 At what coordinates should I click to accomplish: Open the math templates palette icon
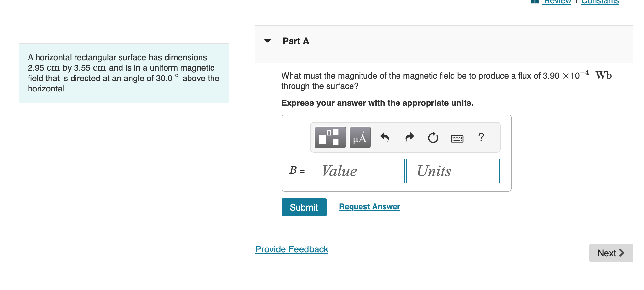point(329,137)
